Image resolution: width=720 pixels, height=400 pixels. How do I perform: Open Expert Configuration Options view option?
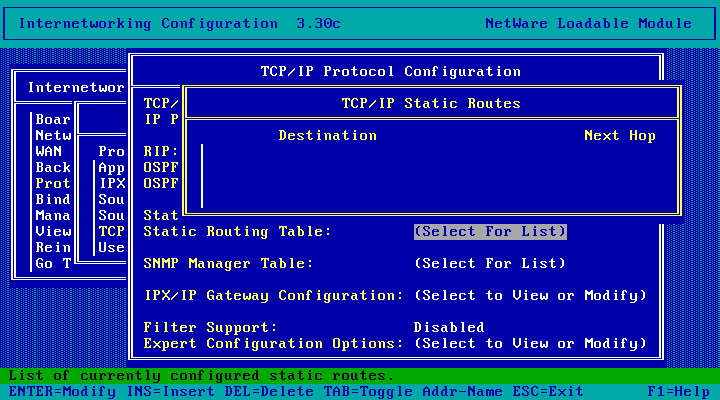[x=530, y=344]
